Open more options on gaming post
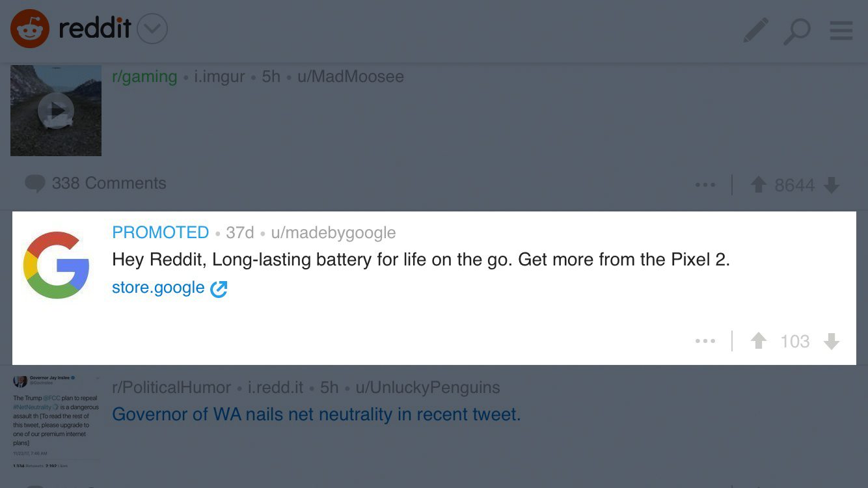868x488 pixels. tap(705, 185)
